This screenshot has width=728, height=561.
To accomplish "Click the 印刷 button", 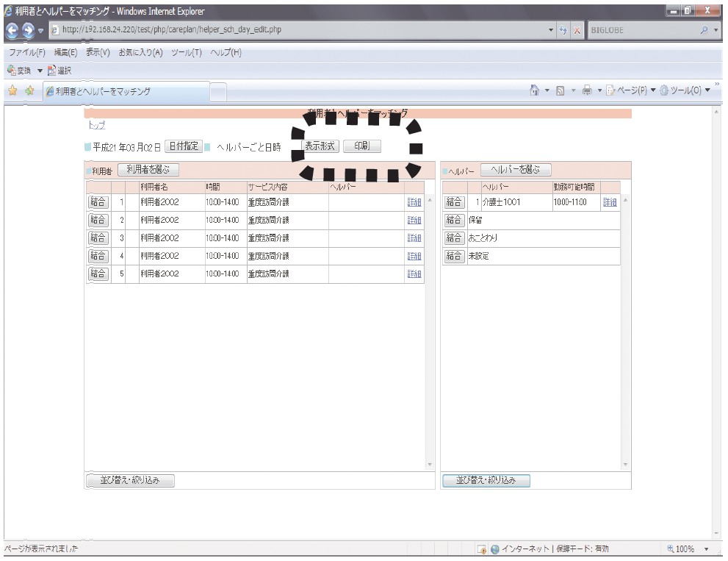I will (x=362, y=146).
